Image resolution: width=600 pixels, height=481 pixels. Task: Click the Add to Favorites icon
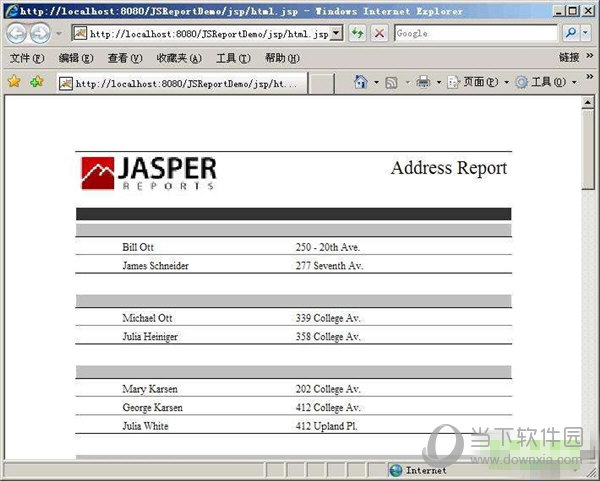[x=37, y=82]
